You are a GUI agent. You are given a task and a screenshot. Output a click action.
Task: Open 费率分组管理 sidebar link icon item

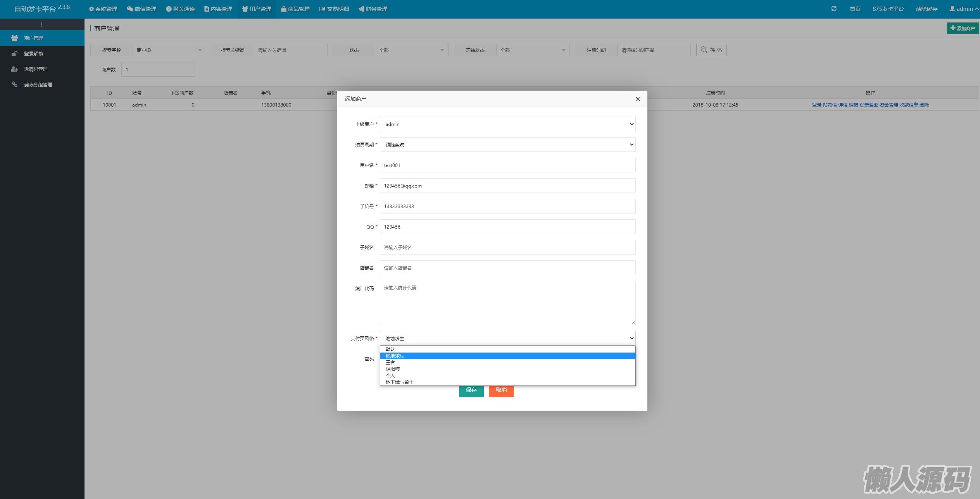[38, 84]
